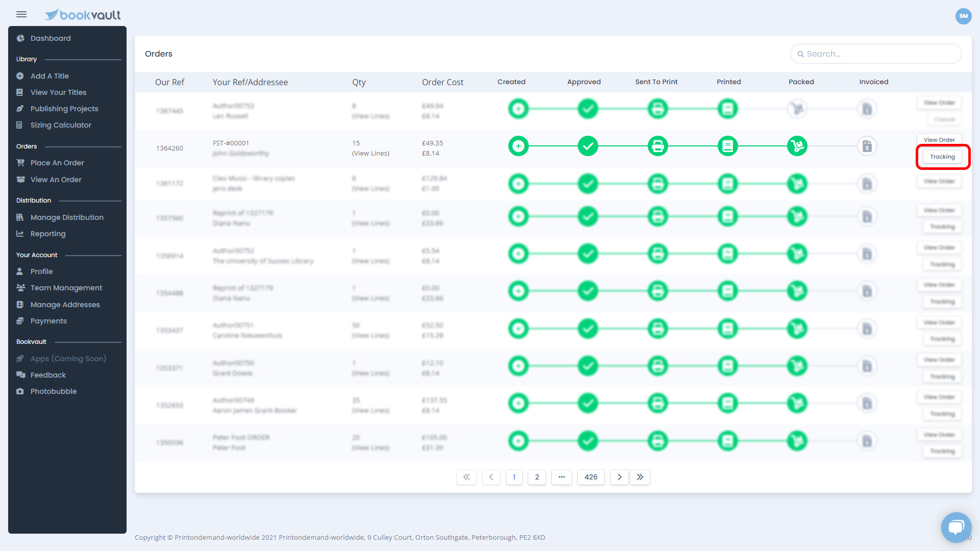Click Tracking button for order 1364260
The height and width of the screenshot is (551, 980).
click(x=942, y=157)
